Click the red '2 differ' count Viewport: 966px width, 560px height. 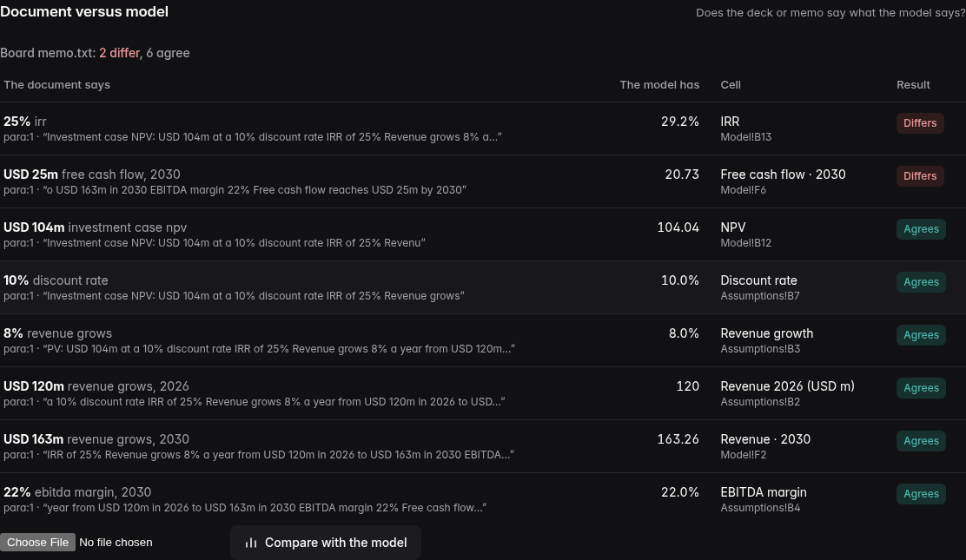click(x=120, y=53)
